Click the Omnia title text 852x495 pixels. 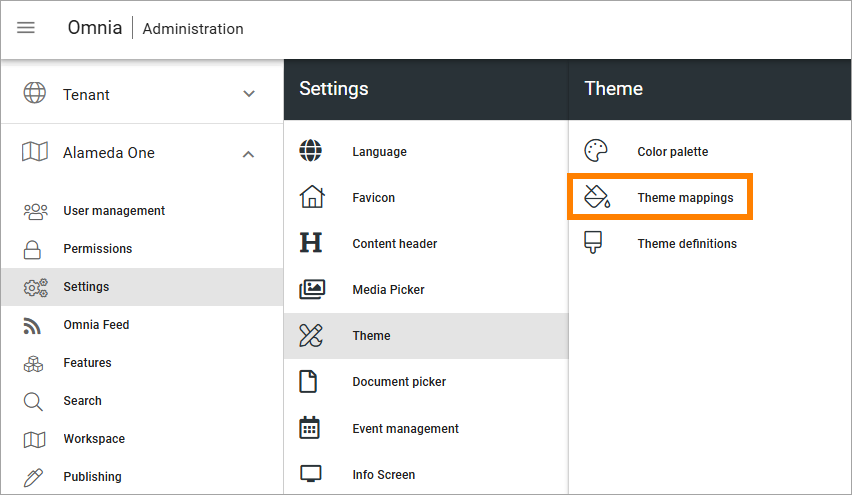point(95,27)
